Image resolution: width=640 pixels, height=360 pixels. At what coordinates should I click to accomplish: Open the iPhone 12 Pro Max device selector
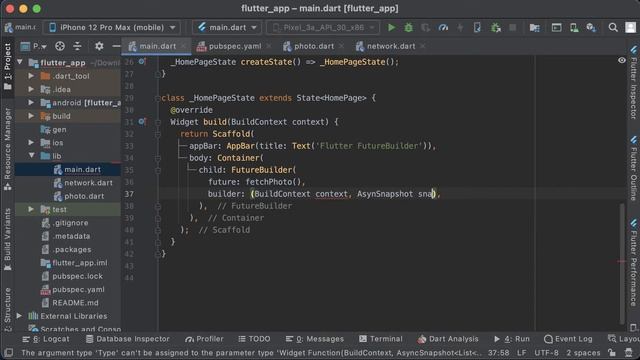coord(111,27)
